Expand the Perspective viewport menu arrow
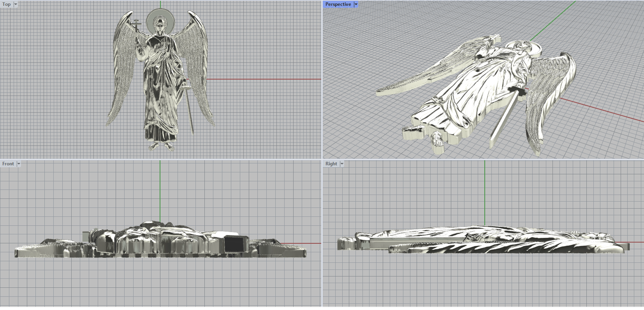Viewport: 644px width, 310px height. 356,4
